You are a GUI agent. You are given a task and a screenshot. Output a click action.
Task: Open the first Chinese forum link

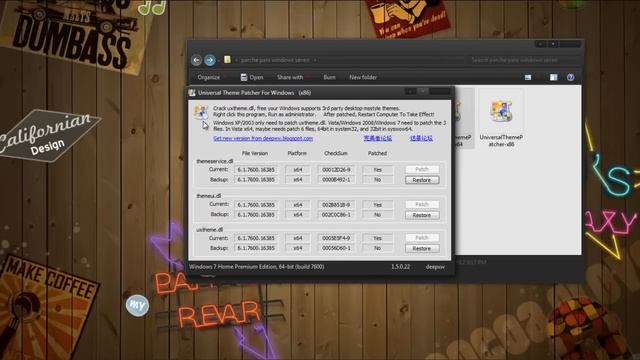[378, 138]
